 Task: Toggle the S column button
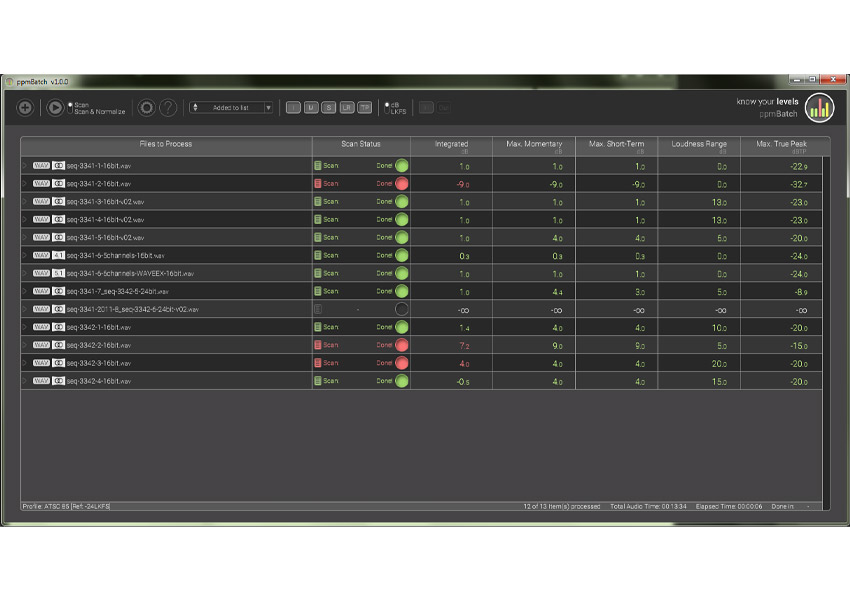point(329,107)
